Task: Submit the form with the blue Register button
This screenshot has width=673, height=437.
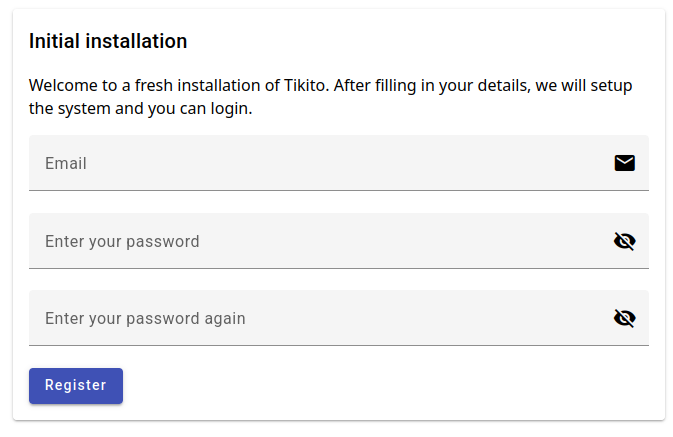Action: (x=76, y=385)
